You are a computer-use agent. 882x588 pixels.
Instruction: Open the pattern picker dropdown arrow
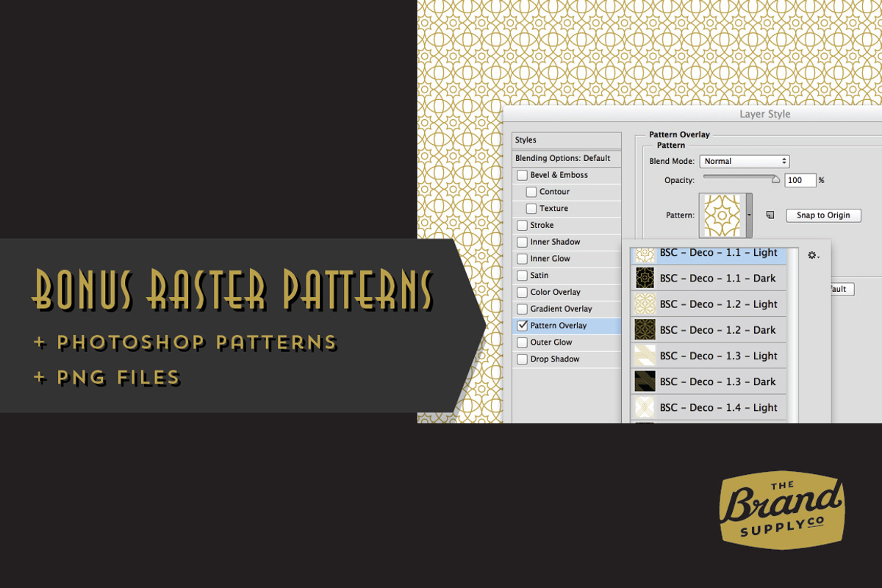point(749,215)
